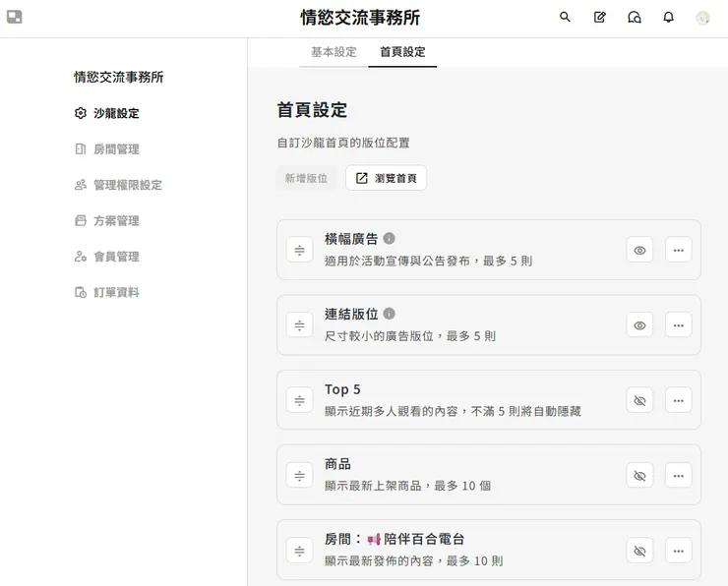Switch to 基本設定 tab

(x=334, y=52)
